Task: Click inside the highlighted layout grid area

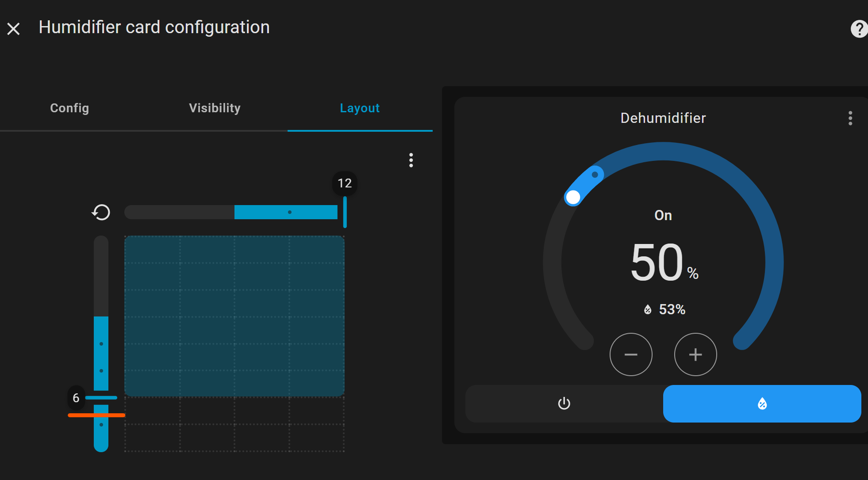Action: [x=234, y=316]
